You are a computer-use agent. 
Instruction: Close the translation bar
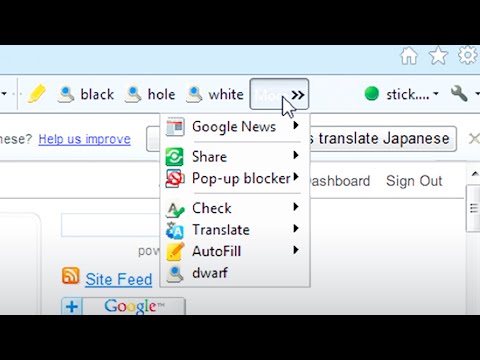tap(474, 138)
